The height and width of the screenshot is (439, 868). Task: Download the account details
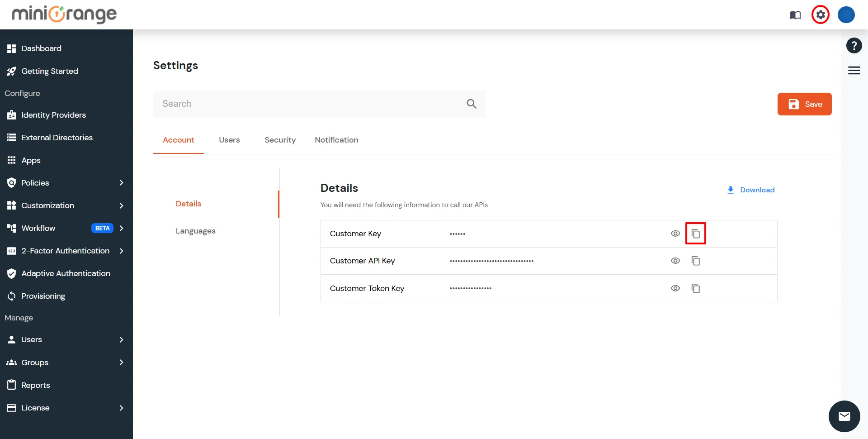click(x=750, y=190)
